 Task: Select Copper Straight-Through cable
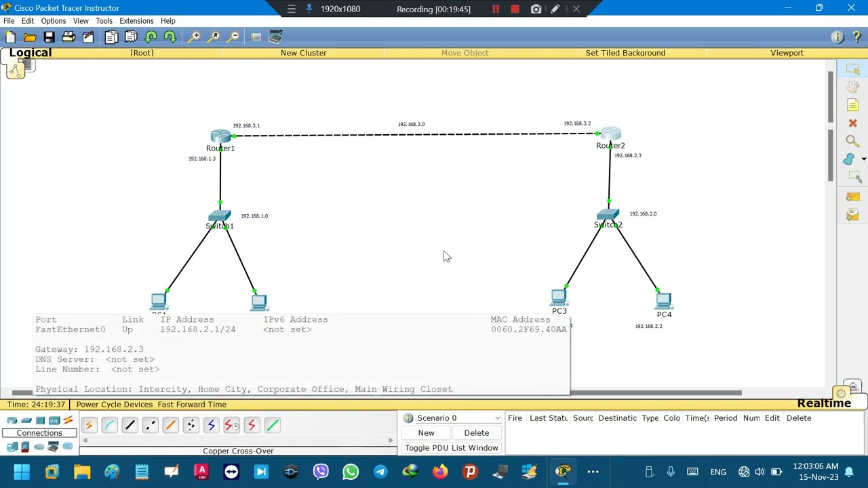[x=130, y=425]
